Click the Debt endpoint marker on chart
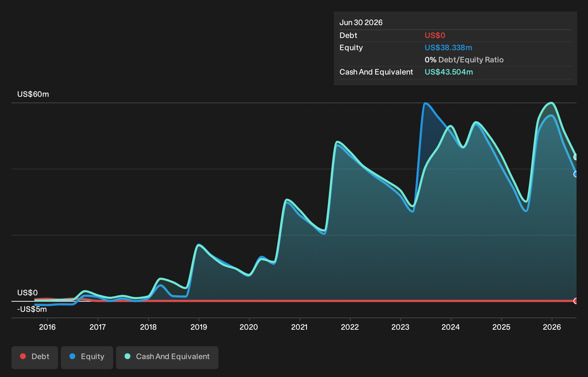 pos(576,301)
